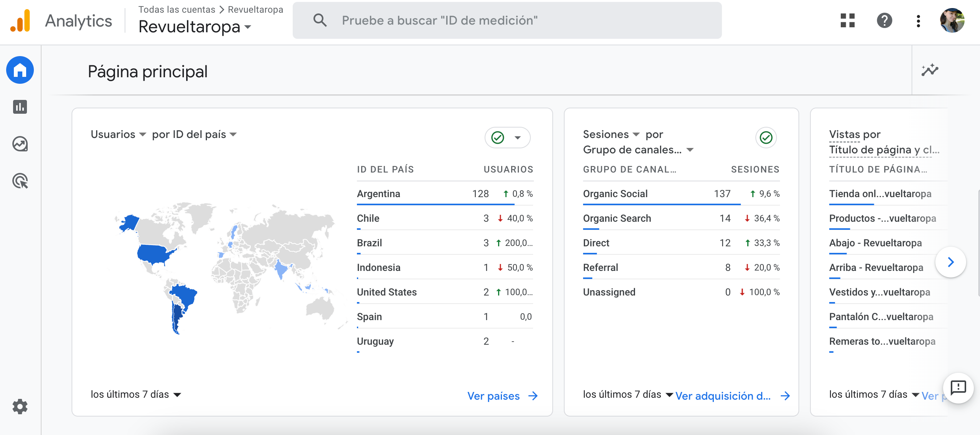This screenshot has width=980, height=435.
Task: Open the Insights sparkline icon
Action: (x=930, y=70)
